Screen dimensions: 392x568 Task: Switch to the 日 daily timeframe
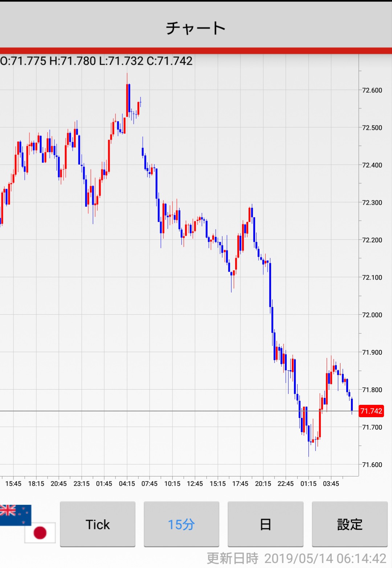(265, 524)
